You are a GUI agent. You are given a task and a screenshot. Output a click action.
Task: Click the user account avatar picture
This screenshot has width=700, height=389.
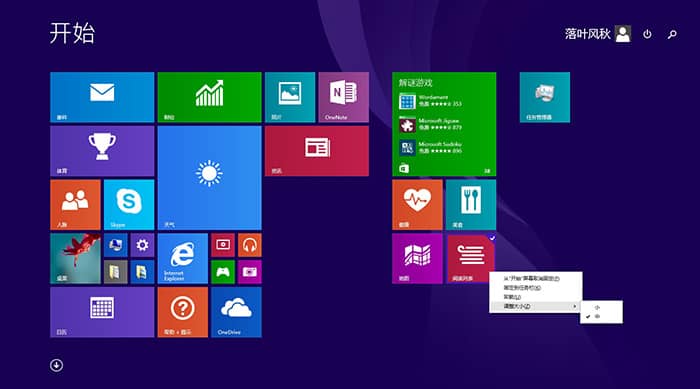pyautogui.click(x=623, y=33)
